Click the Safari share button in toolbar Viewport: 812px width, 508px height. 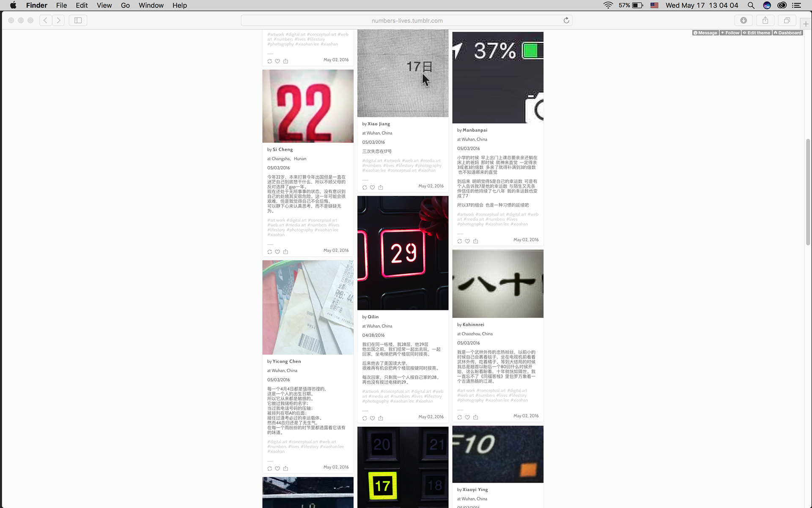pyautogui.click(x=765, y=20)
